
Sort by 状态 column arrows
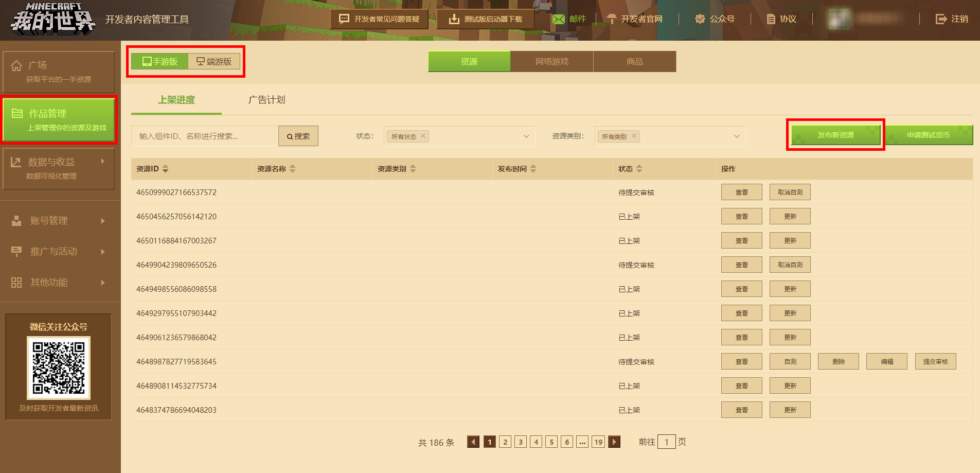click(x=639, y=169)
